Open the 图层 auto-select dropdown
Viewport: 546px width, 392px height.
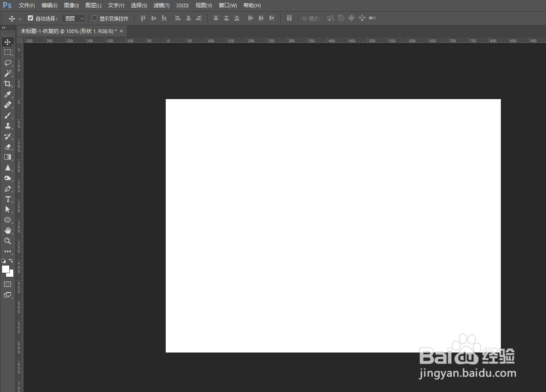click(73, 19)
